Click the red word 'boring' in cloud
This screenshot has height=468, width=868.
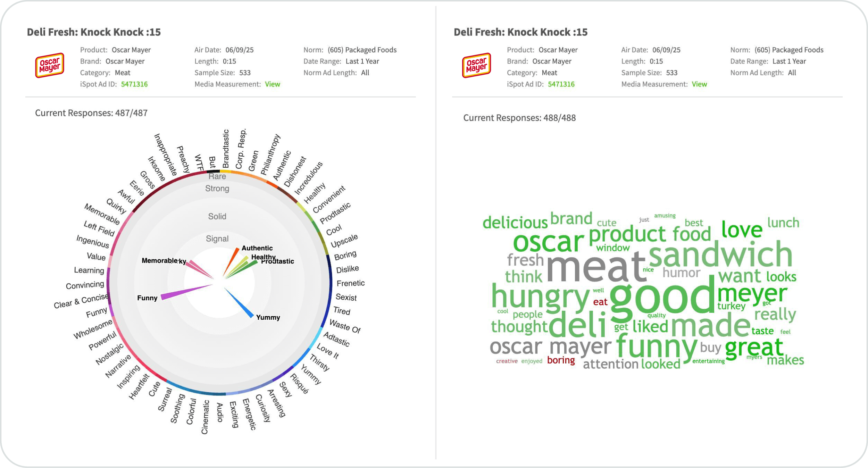[561, 360]
